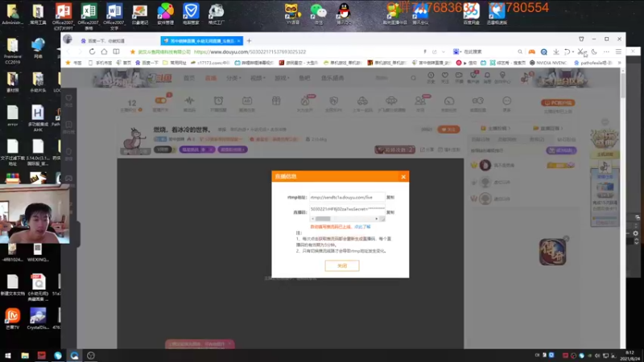Click the douyu.com address bar
Viewport: 644px width, 362px height.
point(250,51)
